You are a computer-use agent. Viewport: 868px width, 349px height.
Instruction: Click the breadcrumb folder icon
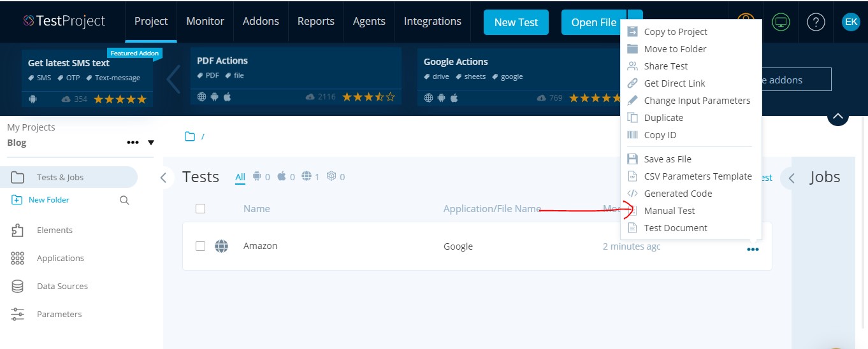(x=190, y=136)
